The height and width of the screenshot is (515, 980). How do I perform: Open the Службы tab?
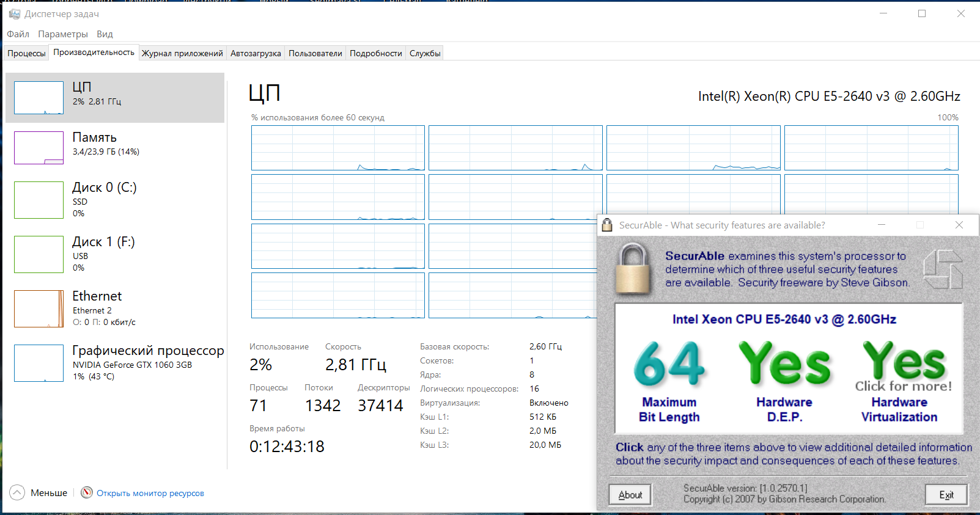[425, 53]
